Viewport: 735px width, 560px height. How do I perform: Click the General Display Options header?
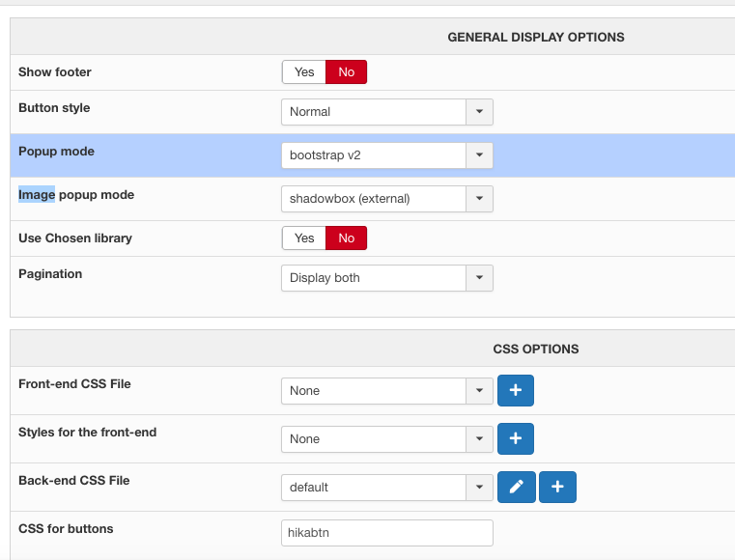(x=536, y=38)
